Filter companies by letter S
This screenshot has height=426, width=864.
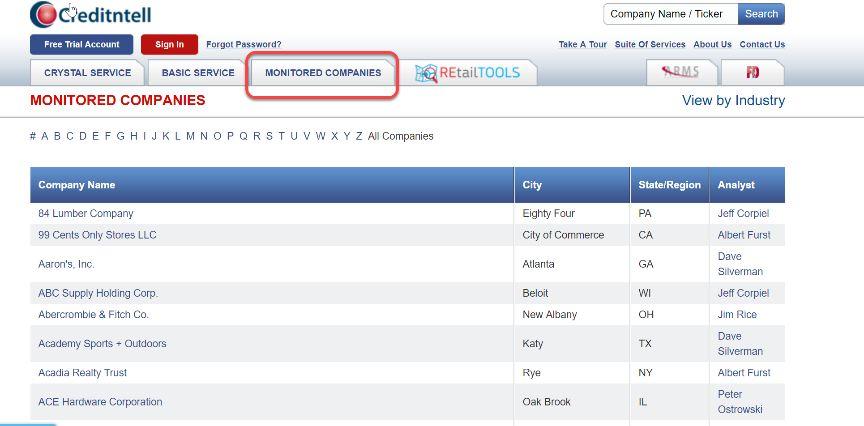tap(269, 136)
